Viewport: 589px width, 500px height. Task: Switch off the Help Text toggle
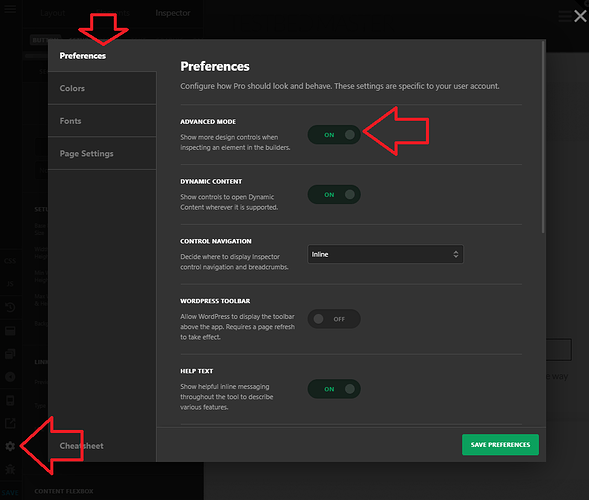[x=334, y=389]
